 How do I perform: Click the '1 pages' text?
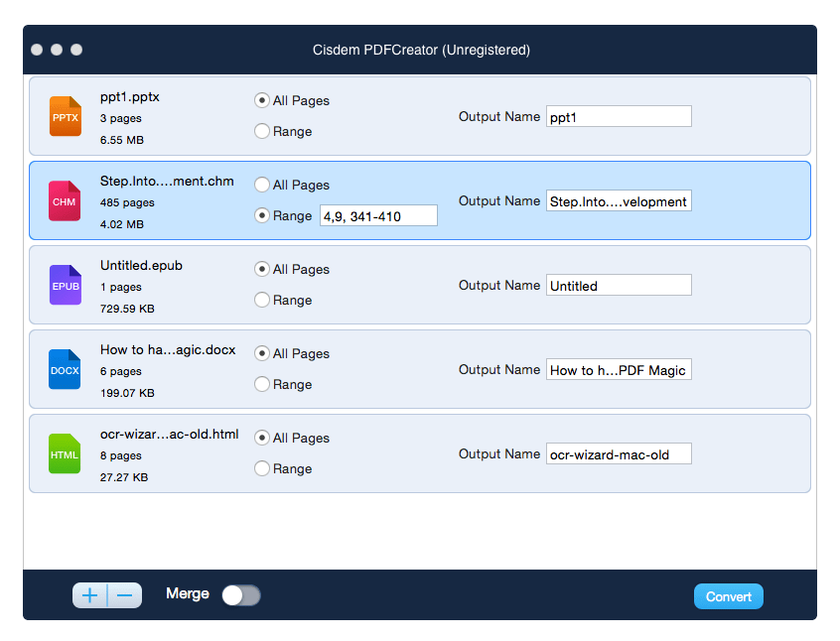click(x=120, y=287)
